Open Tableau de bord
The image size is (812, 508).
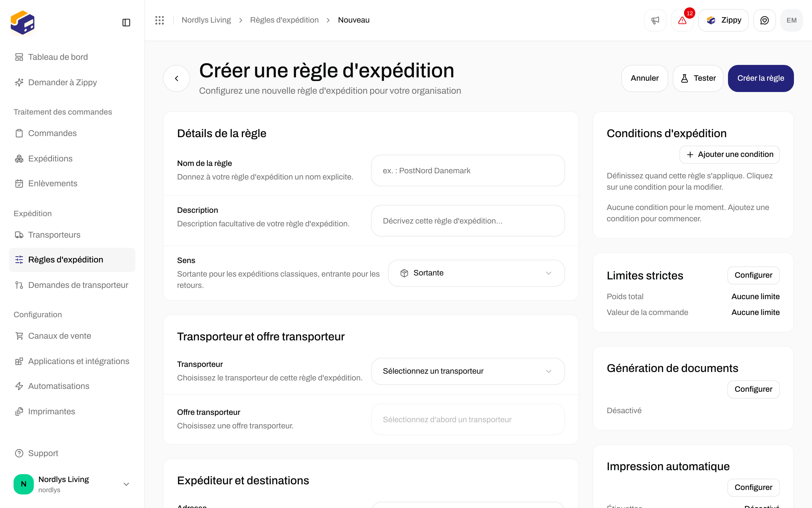click(x=72, y=57)
